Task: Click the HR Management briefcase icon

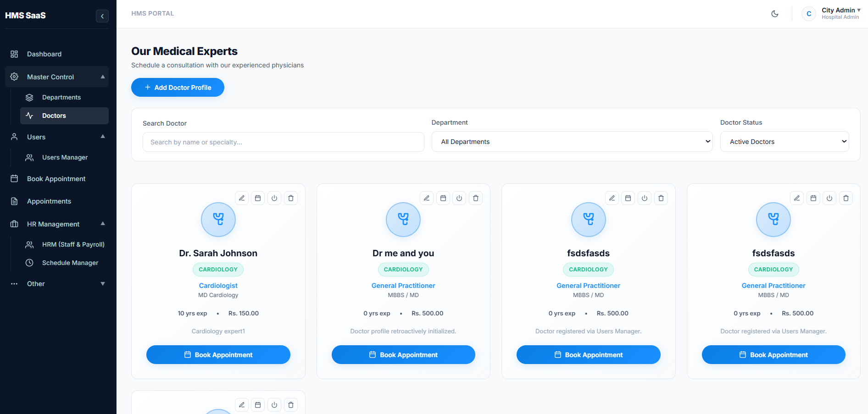Action: (x=14, y=224)
